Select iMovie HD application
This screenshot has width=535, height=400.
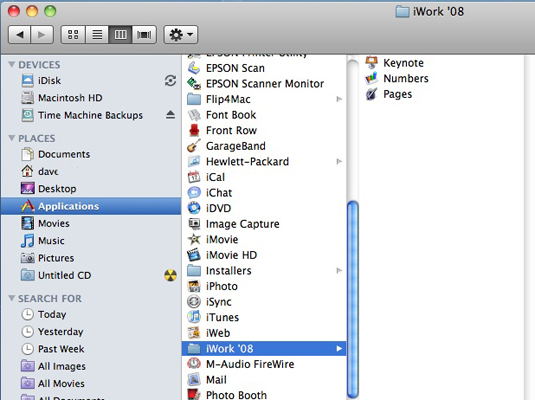click(264, 255)
